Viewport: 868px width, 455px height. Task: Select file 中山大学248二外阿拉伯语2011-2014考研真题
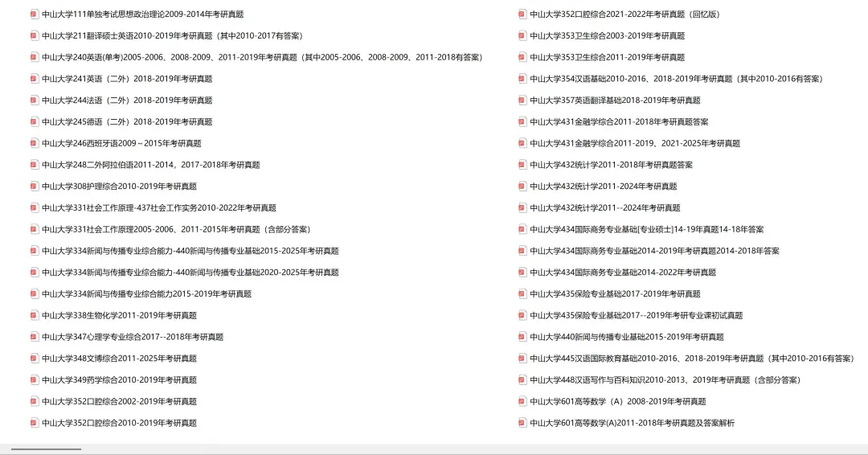(150, 165)
